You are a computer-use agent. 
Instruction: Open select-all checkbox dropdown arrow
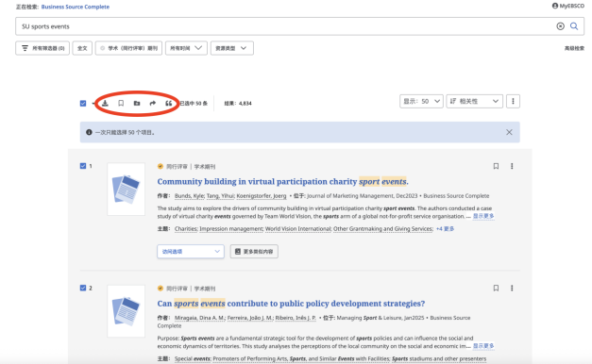click(93, 104)
